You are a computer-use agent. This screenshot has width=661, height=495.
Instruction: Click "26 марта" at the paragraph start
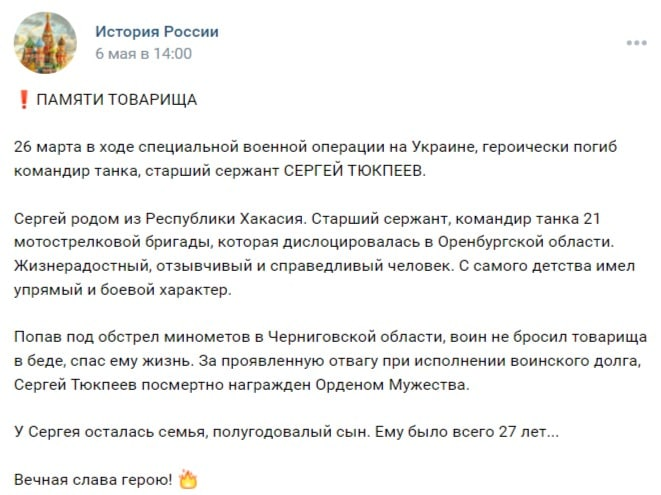coord(48,147)
